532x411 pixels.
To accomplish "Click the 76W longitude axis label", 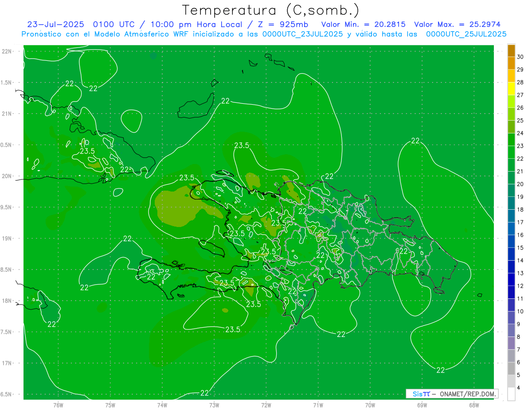I will point(58,405).
